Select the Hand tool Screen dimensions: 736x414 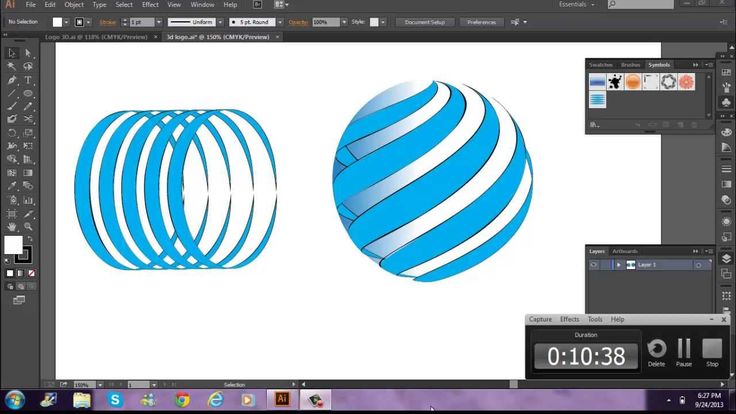click(x=12, y=227)
